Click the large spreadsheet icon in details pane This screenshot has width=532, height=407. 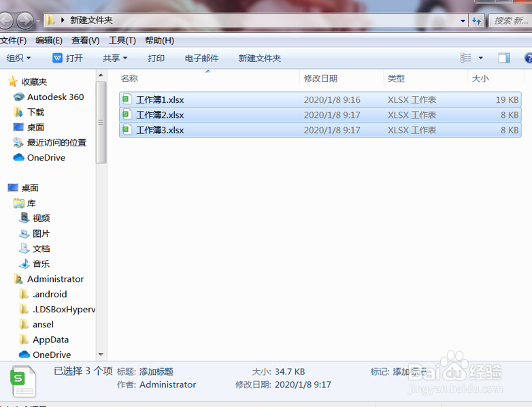coord(23,381)
